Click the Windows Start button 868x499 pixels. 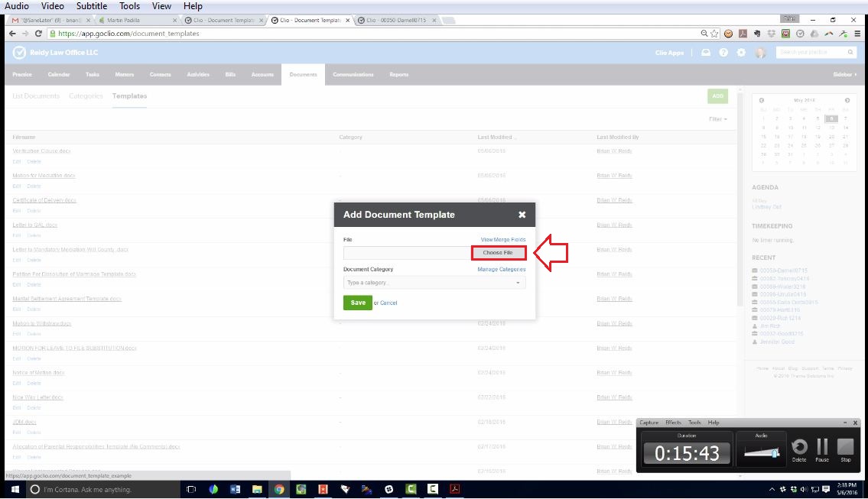click(15, 490)
